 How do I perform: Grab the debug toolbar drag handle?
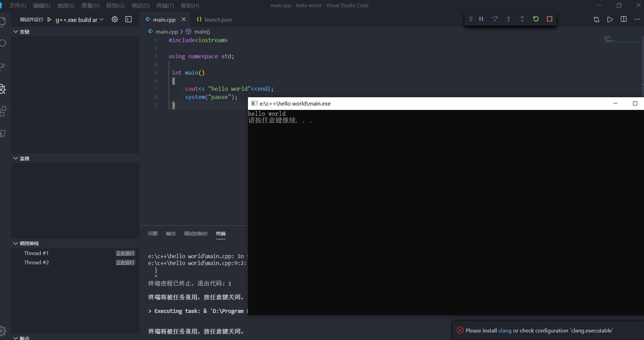point(471,19)
